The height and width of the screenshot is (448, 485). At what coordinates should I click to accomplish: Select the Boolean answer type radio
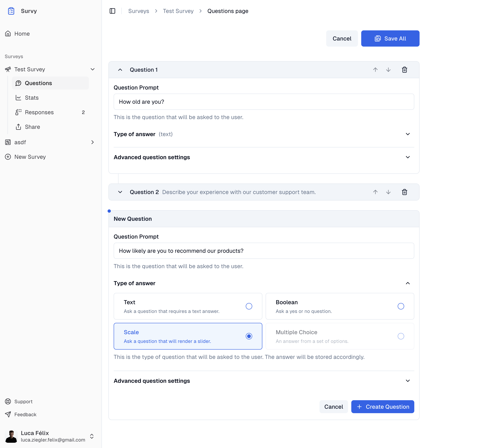401,306
